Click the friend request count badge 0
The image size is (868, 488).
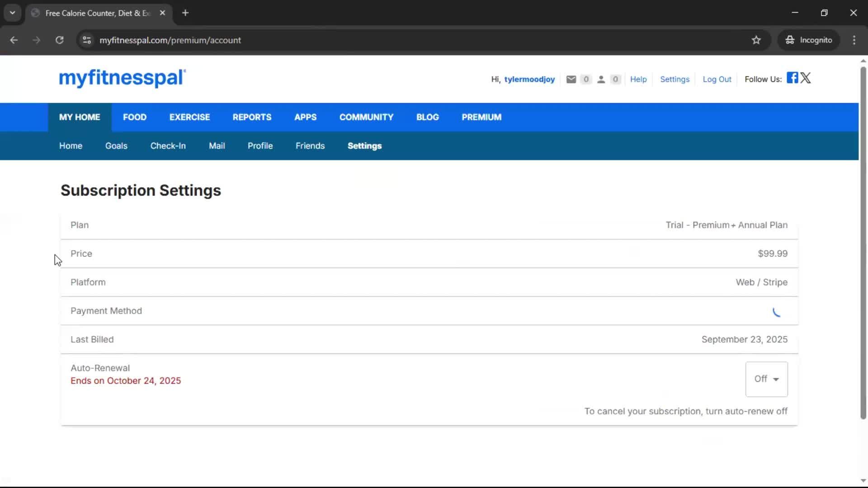click(x=615, y=80)
